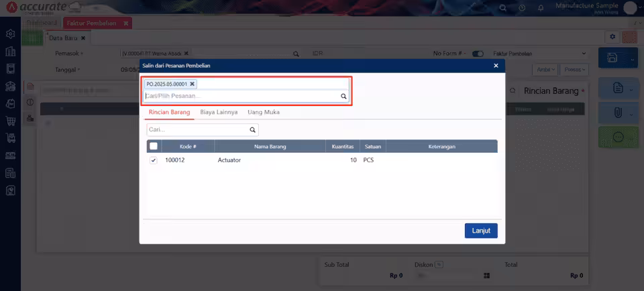Open the Fixed Asset icon in sidebar

[x=10, y=173]
